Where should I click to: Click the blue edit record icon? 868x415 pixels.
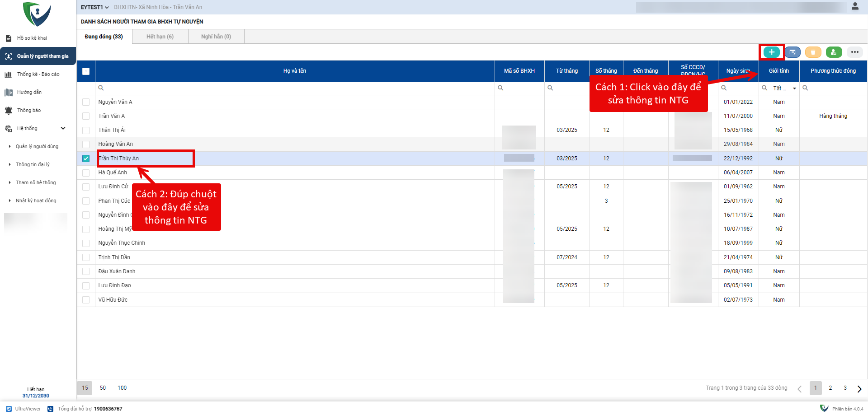point(793,52)
